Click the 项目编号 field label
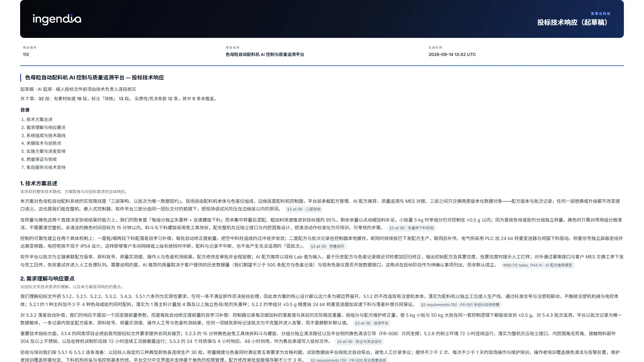The height and width of the screenshot is (362, 644). (x=30, y=48)
